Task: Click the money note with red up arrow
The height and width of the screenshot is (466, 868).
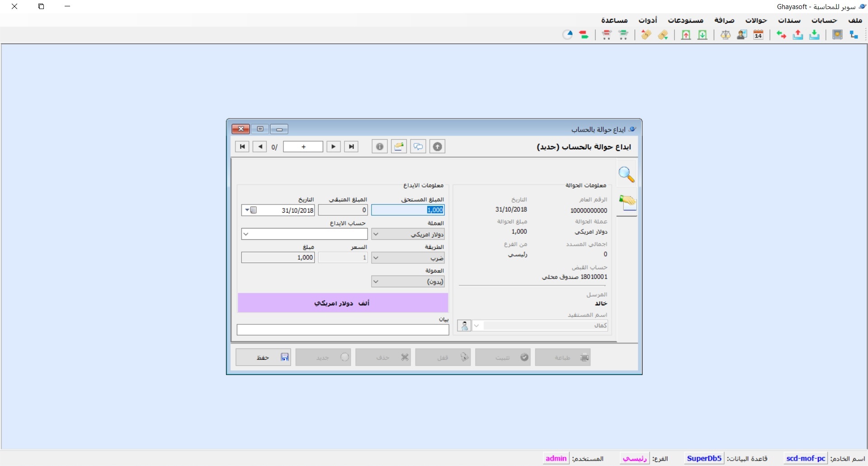Action: point(646,35)
